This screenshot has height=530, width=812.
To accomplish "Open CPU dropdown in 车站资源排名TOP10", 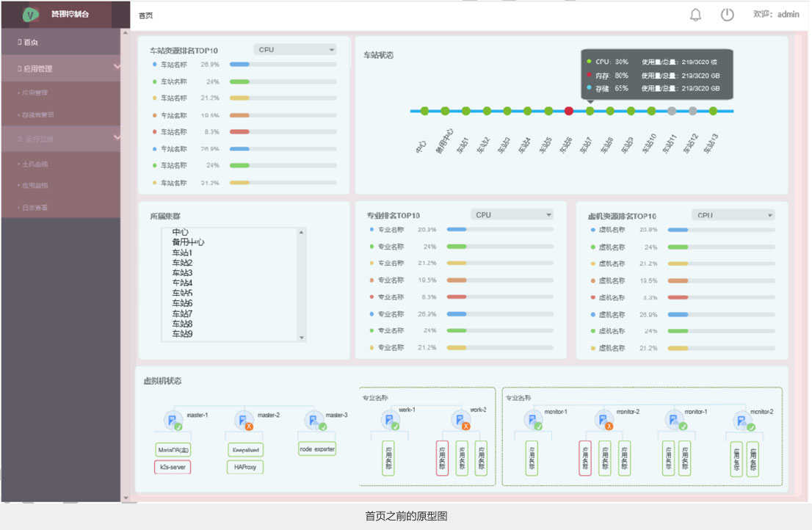I will (x=295, y=50).
